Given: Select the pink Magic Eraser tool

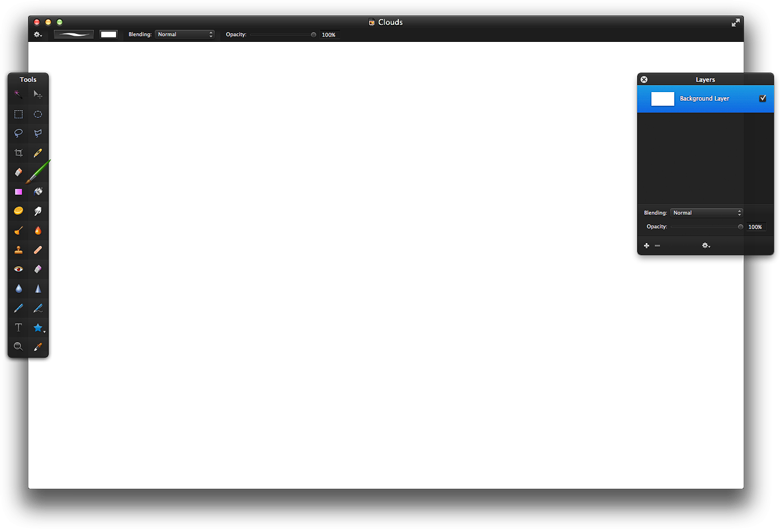Looking at the screenshot, I should (38, 269).
